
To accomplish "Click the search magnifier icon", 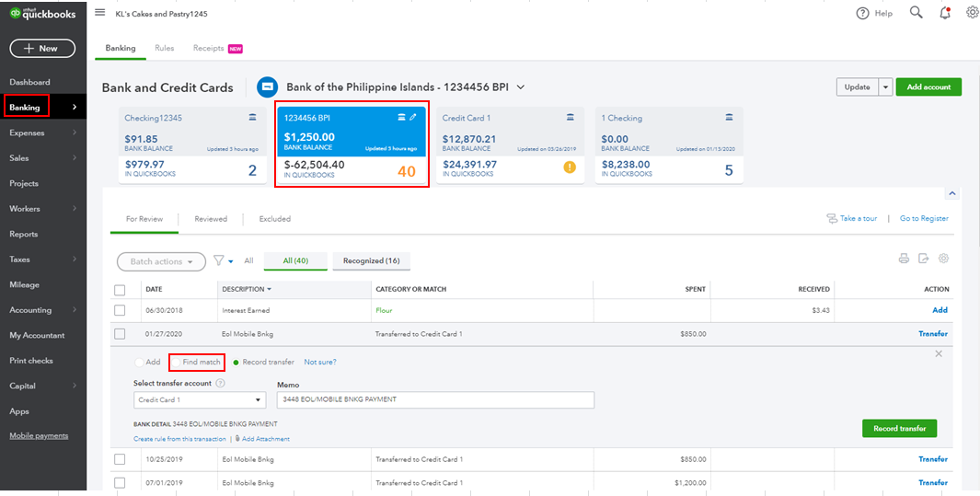I will pos(916,13).
